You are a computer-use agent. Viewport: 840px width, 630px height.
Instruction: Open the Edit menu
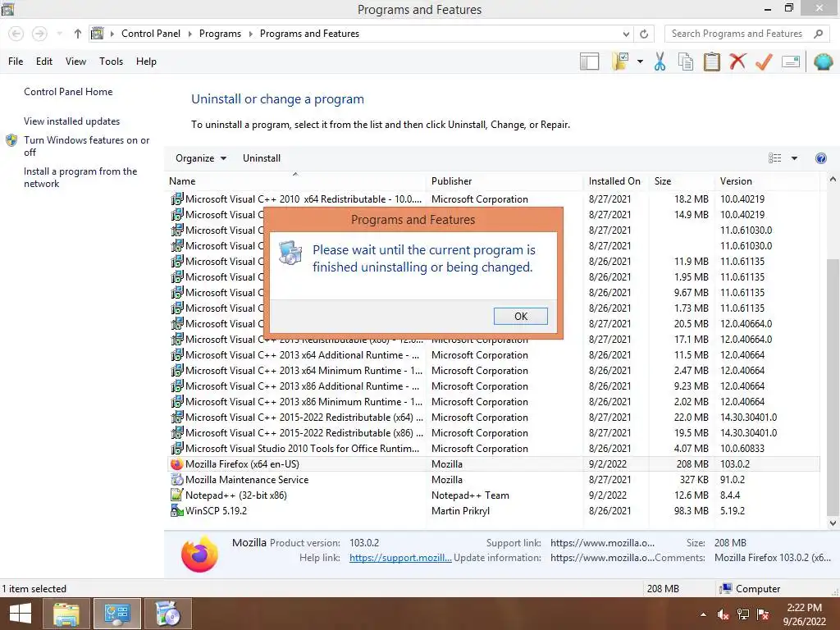(44, 62)
